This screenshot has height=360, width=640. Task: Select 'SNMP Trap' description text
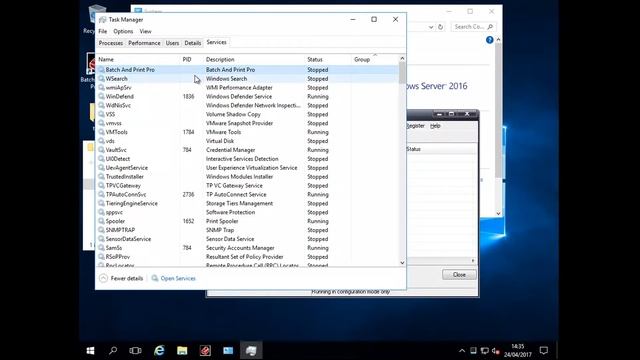tap(220, 230)
